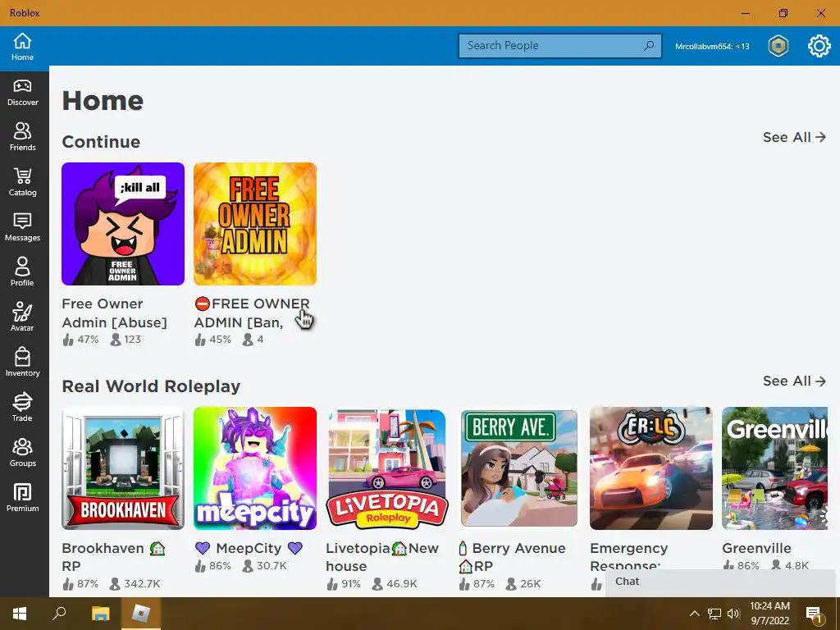Click the Roblox taskbar icon
The image size is (840, 630).
[x=141, y=614]
